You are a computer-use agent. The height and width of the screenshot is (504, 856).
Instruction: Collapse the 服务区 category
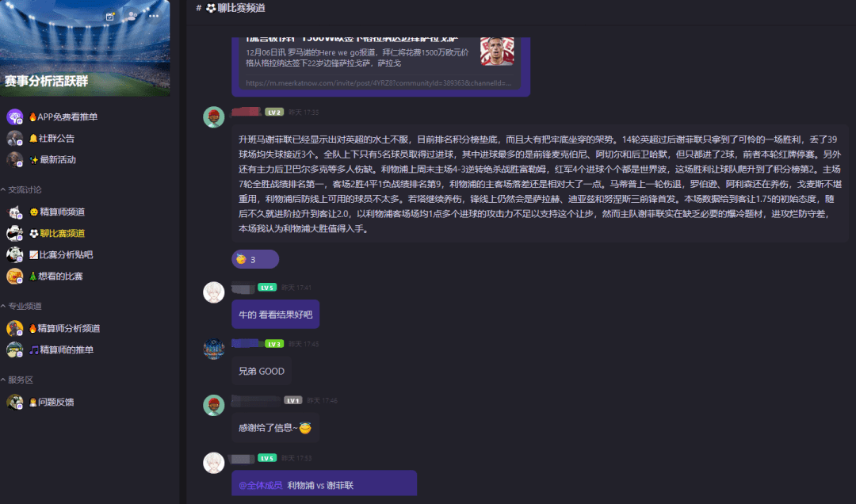coord(17,380)
